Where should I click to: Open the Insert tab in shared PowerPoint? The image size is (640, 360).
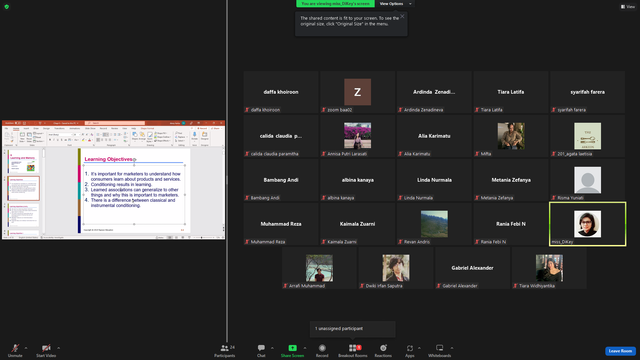(26, 128)
